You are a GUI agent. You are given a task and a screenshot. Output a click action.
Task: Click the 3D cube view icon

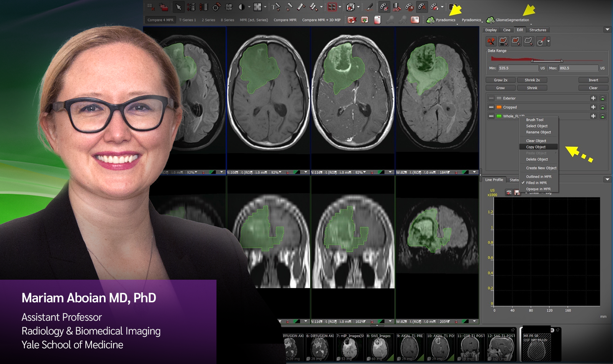click(351, 7)
